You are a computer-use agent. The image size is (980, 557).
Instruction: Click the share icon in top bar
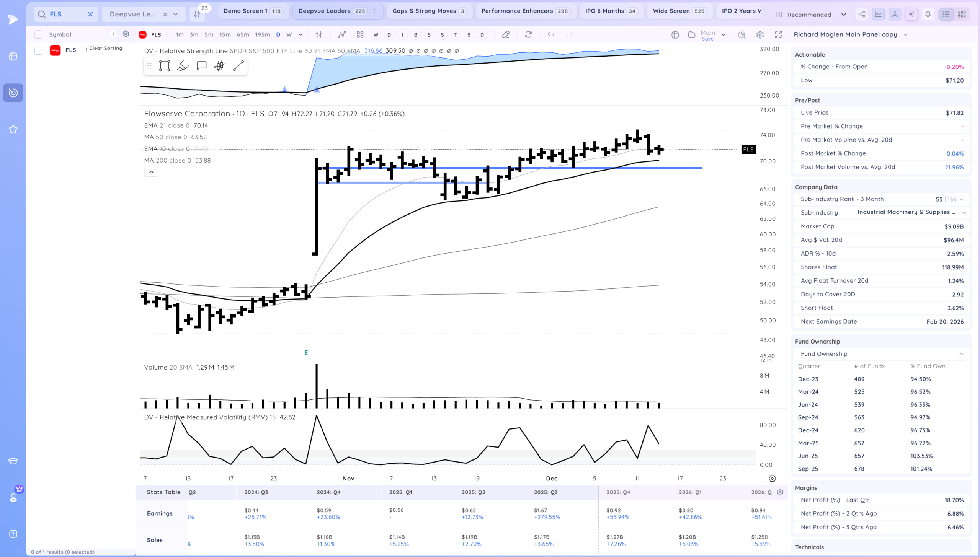862,15
